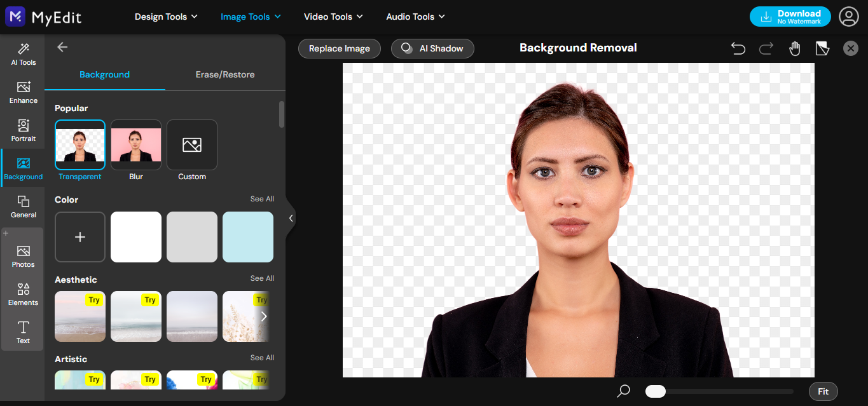Click See All next to Aesthetic
This screenshot has width=868, height=406.
pos(261,278)
